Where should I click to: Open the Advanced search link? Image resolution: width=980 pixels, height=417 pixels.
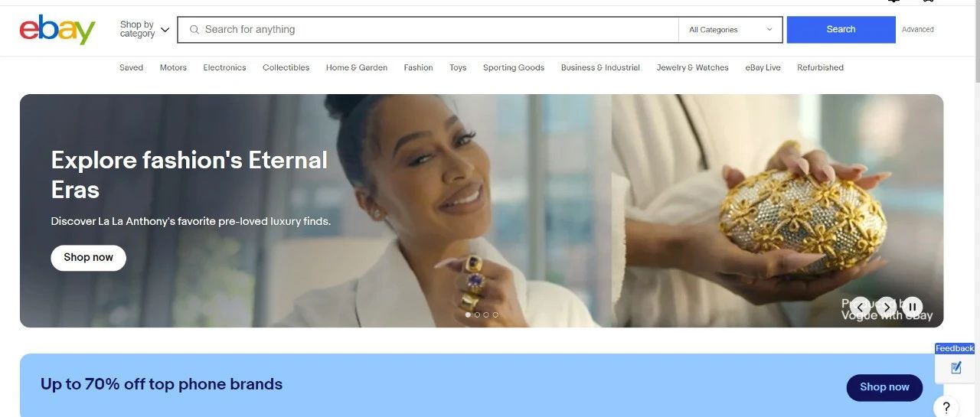click(x=917, y=30)
